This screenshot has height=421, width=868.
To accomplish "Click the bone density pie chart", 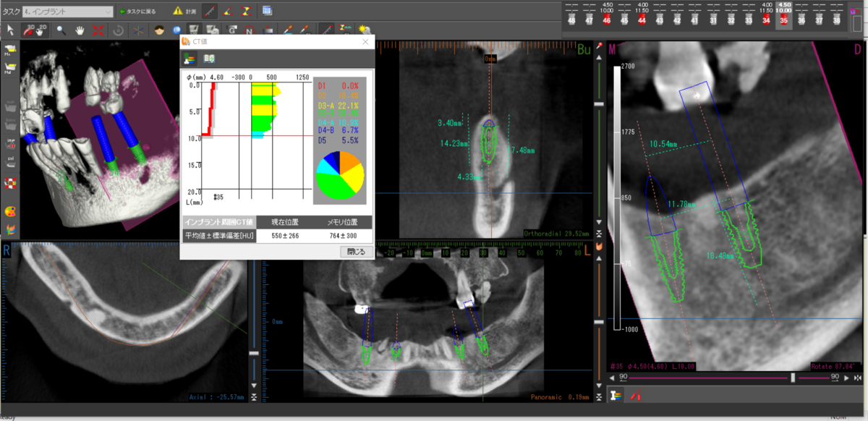I will pos(339,175).
